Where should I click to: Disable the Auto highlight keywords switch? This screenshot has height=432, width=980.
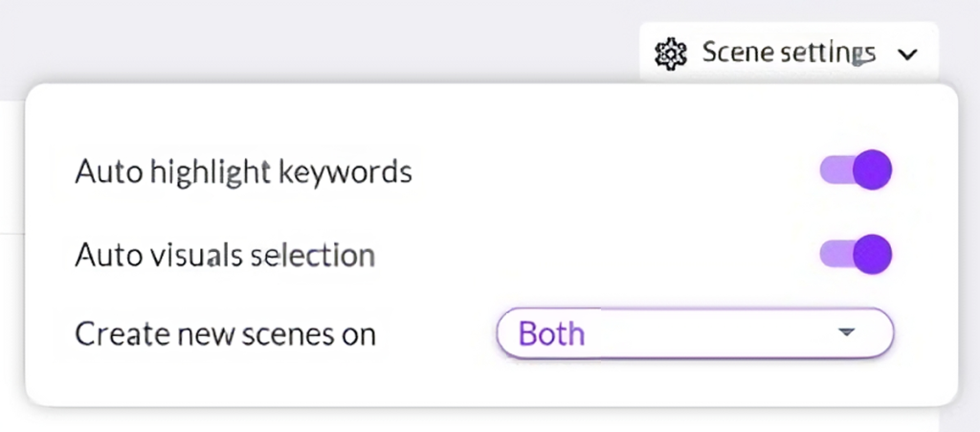pyautogui.click(x=857, y=171)
